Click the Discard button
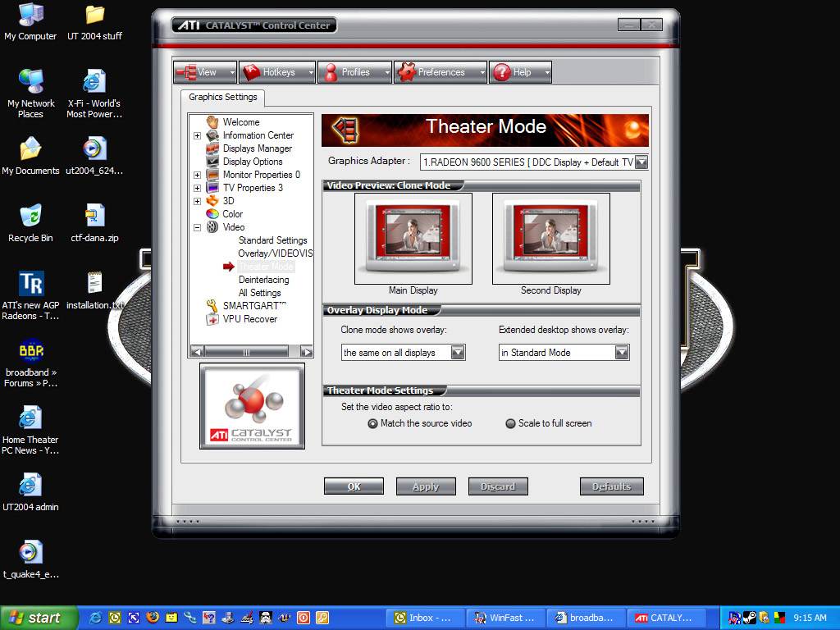This screenshot has height=630, width=840. (498, 486)
